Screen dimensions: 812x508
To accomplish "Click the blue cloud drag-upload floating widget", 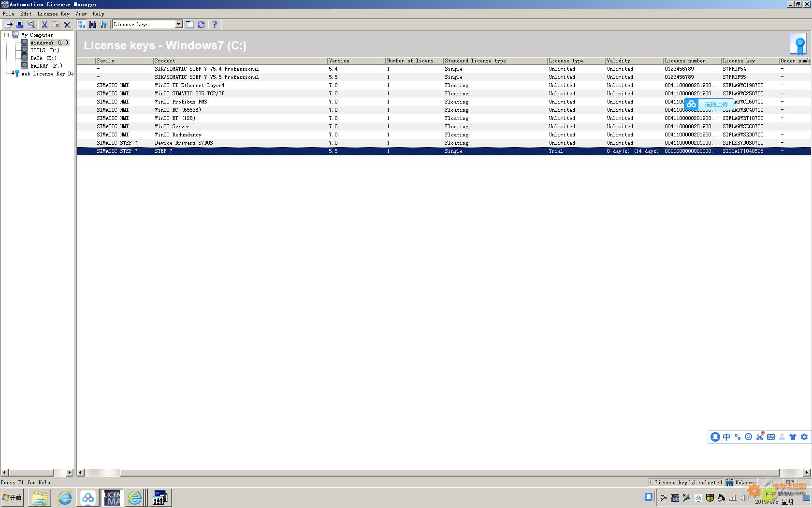I will click(709, 104).
